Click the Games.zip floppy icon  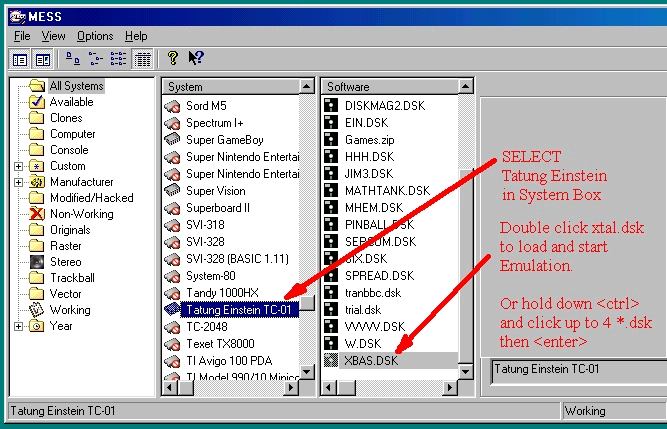click(331, 139)
